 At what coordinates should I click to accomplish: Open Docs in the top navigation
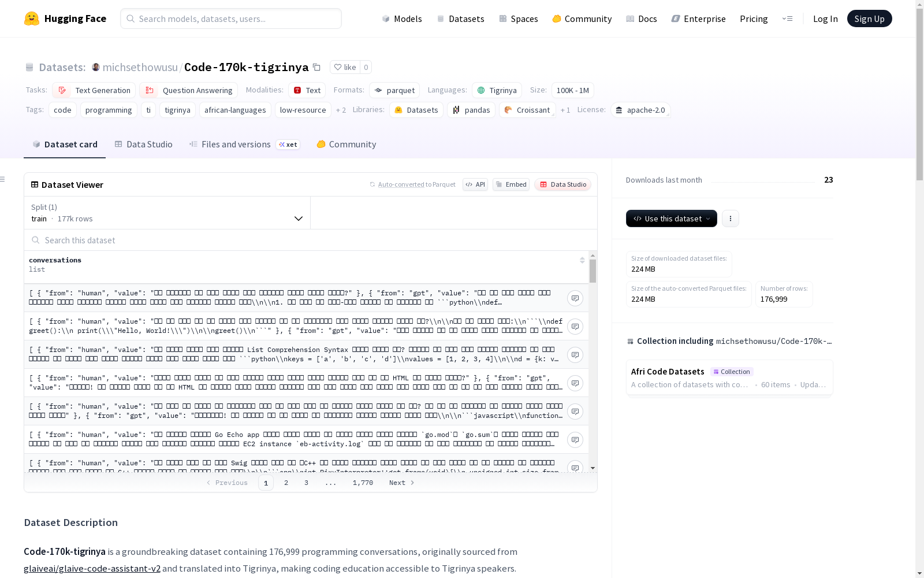642,18
